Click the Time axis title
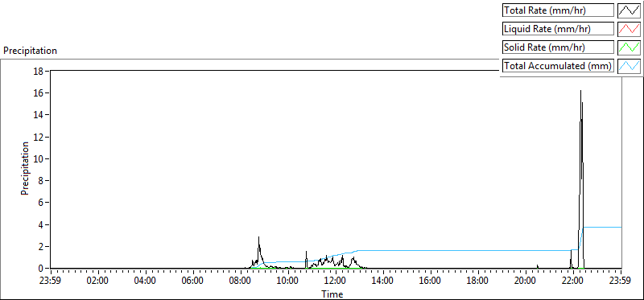The height and width of the screenshot is (300, 644). click(332, 294)
